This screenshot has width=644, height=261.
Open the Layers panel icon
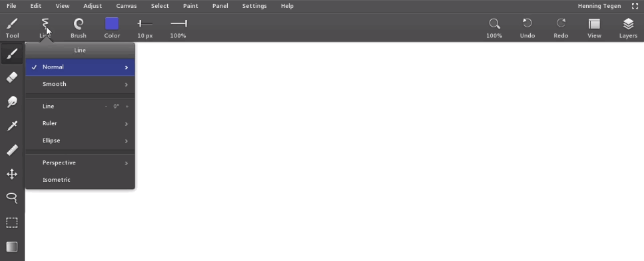point(628,28)
